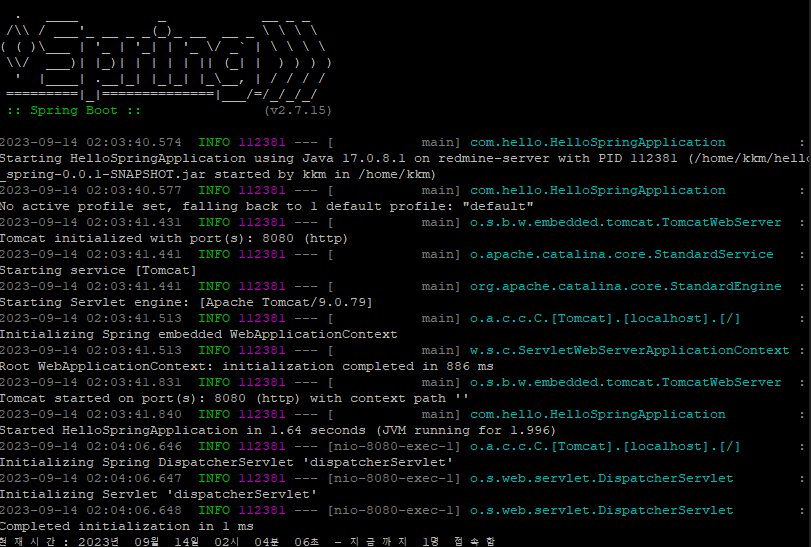
Task: Click '[nio-8080-exec-1]' thread on the 02:04:06.646 row
Action: point(394,446)
